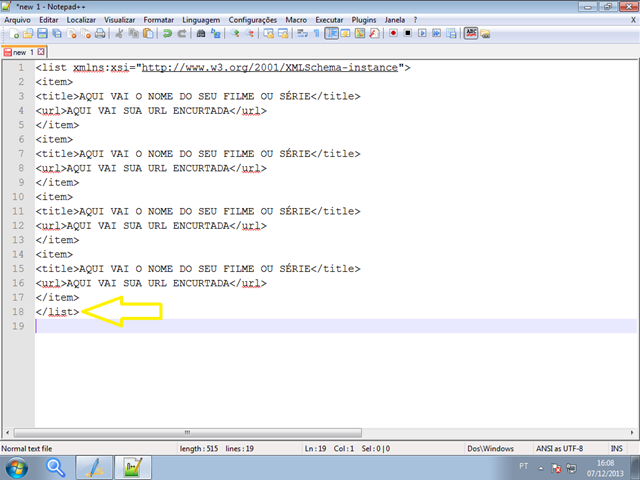Open the Linguagem menu
The width and height of the screenshot is (640, 480).
pos(201,20)
